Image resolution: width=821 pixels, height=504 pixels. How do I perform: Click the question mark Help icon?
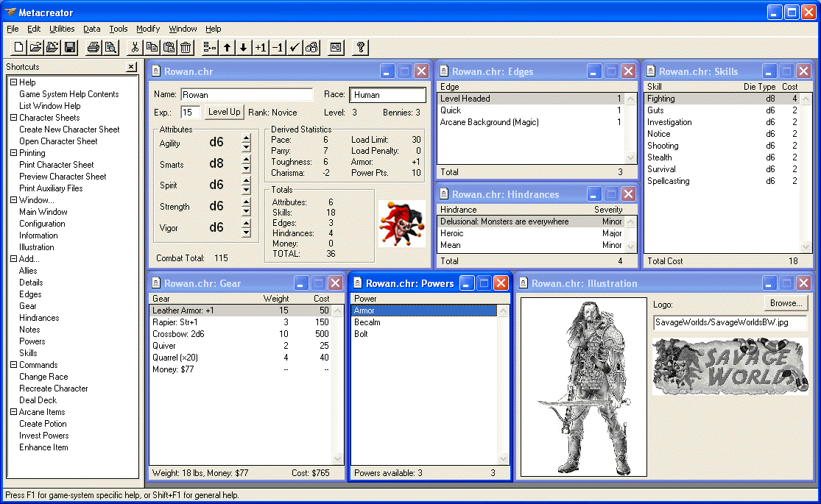360,48
